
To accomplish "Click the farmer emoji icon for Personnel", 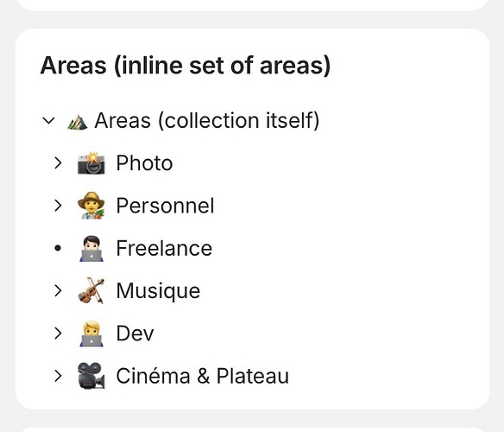I will pos(91,206).
